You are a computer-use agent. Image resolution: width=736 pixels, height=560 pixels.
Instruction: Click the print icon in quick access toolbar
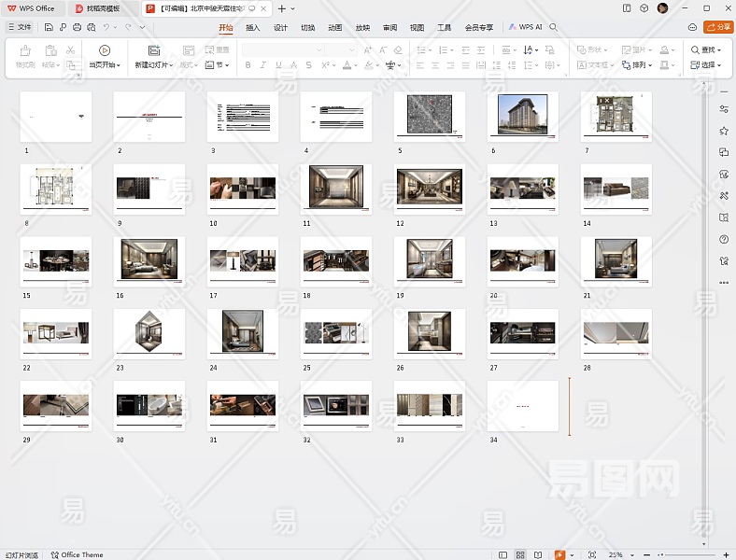click(77, 27)
